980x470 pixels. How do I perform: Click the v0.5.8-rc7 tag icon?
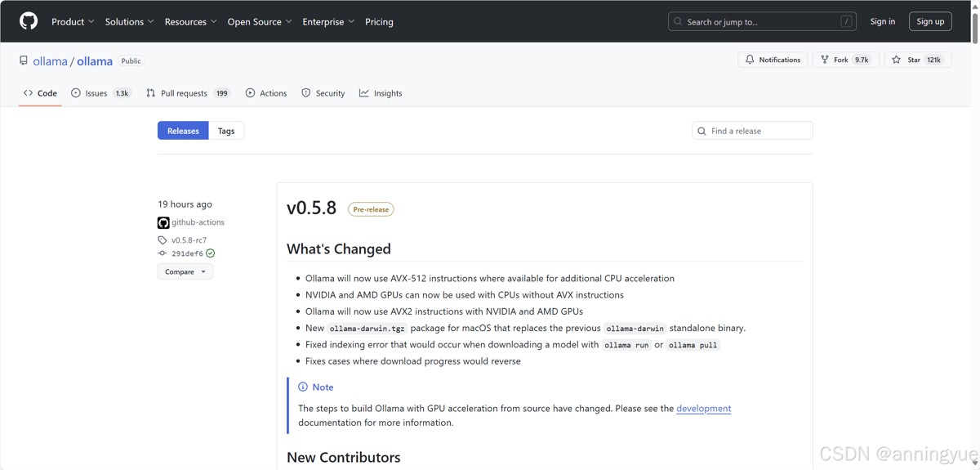click(x=163, y=240)
